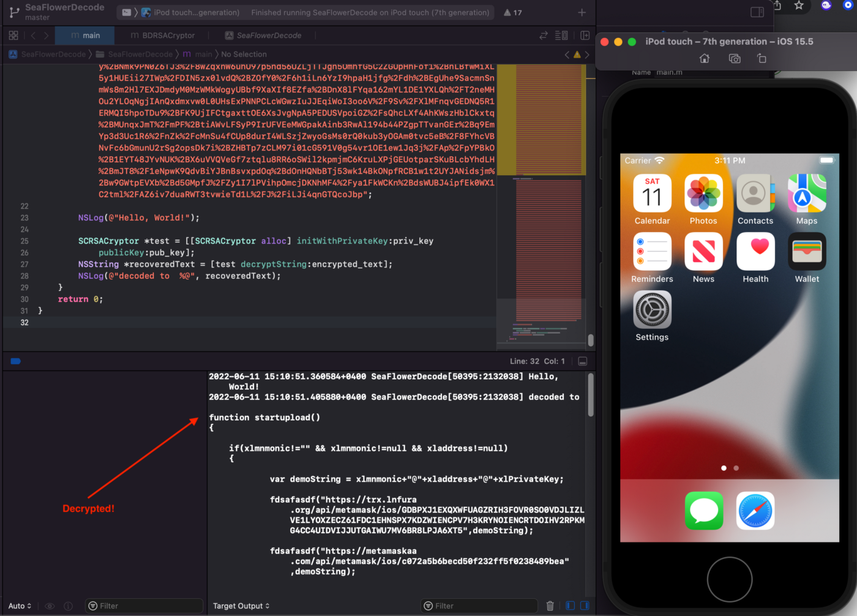Switch to the main tab

(x=85, y=36)
